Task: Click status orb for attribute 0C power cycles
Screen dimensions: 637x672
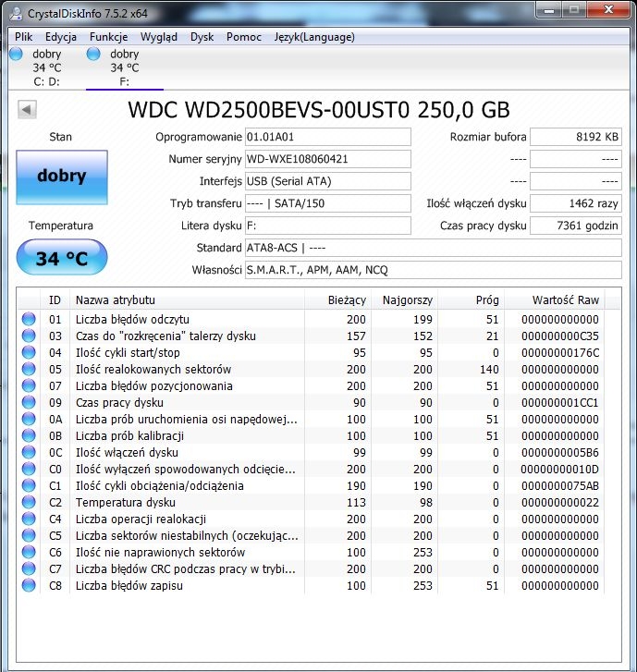Action: [x=29, y=452]
